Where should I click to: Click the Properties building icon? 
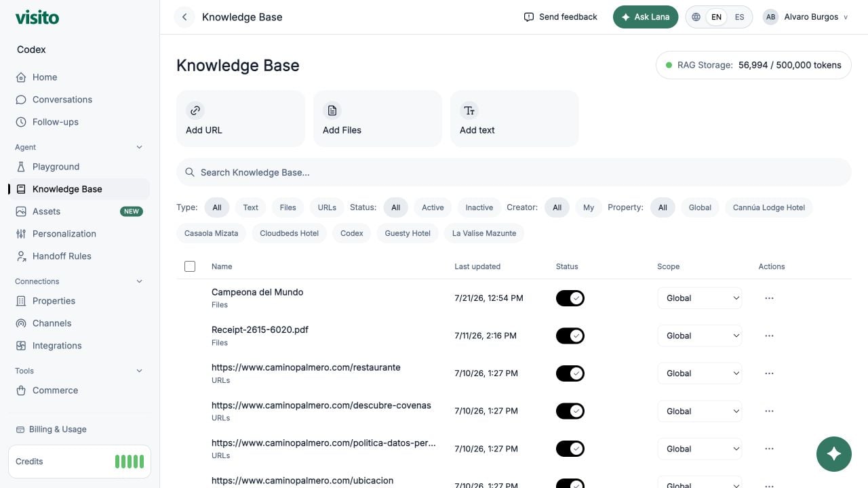coord(21,301)
